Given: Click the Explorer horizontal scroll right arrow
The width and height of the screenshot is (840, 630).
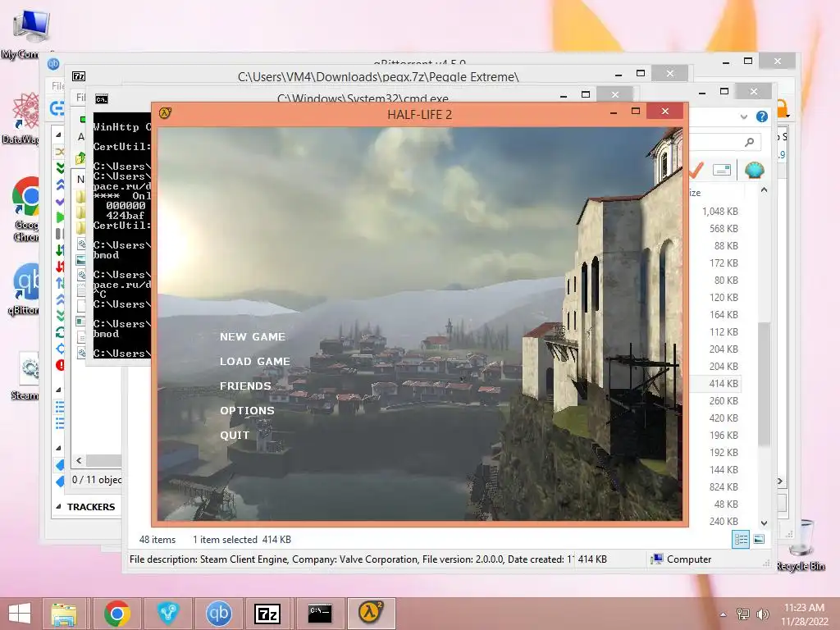Looking at the screenshot, I should click(x=780, y=481).
